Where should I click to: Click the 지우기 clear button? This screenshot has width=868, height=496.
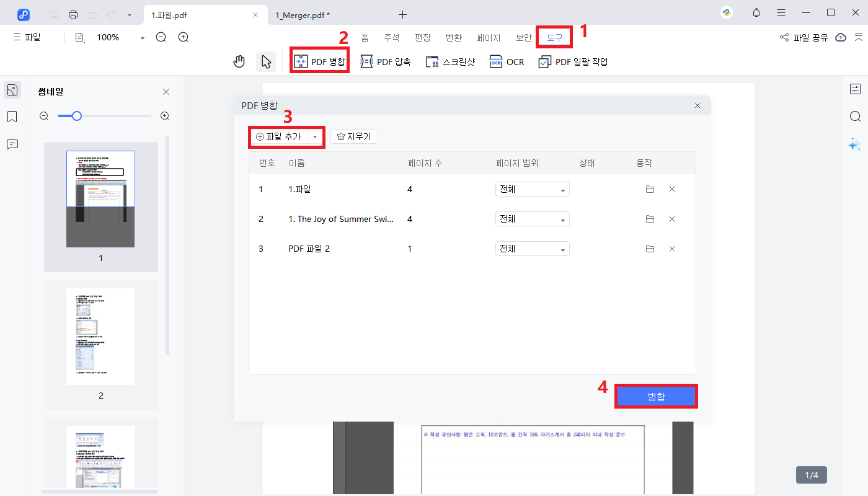(354, 136)
